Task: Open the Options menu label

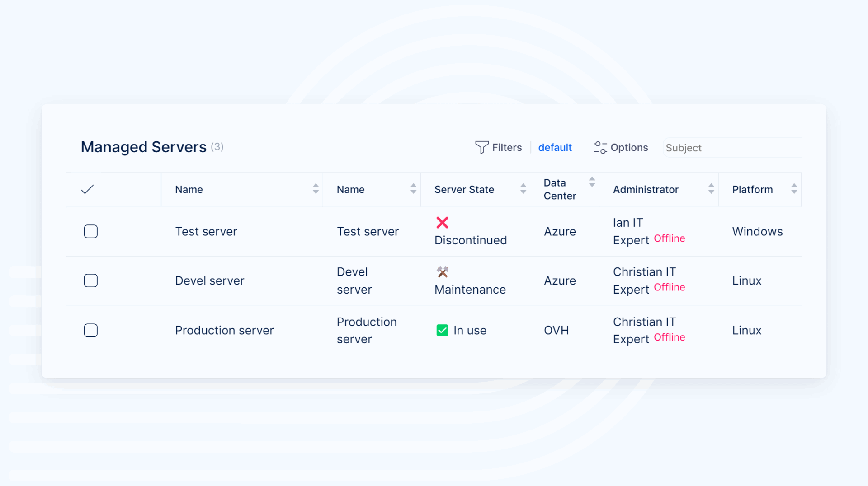Action: click(629, 148)
